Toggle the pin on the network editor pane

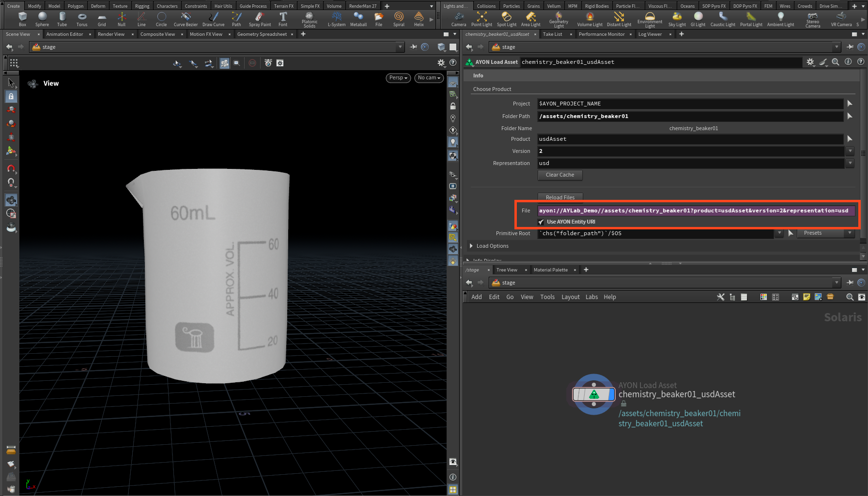coord(850,283)
